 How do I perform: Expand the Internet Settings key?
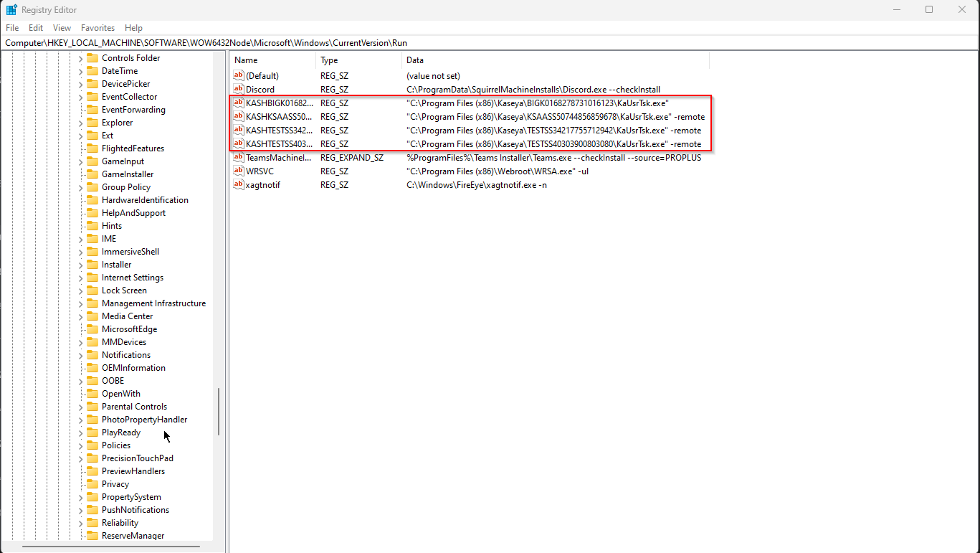tap(80, 277)
